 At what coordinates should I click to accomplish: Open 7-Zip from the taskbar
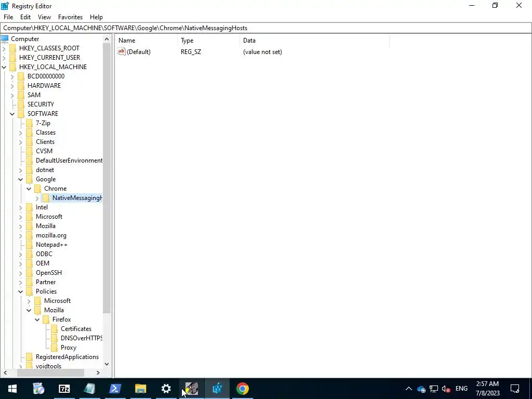coord(64,389)
